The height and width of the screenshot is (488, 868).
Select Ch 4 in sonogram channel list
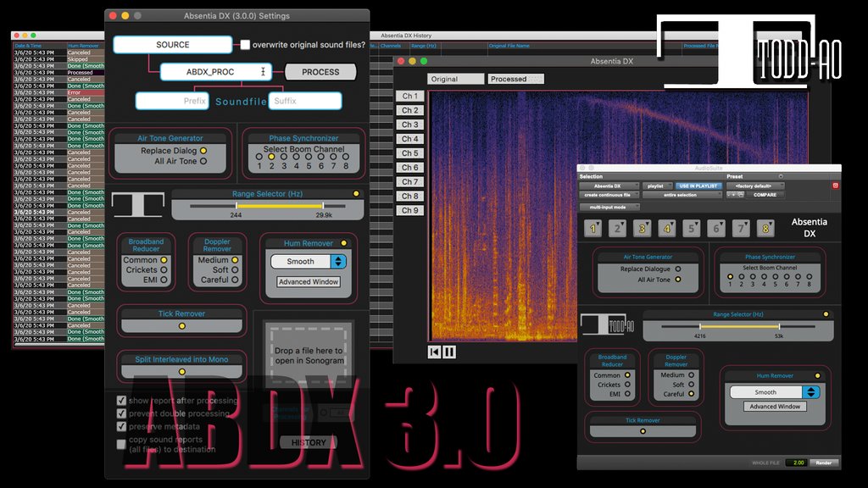[409, 139]
